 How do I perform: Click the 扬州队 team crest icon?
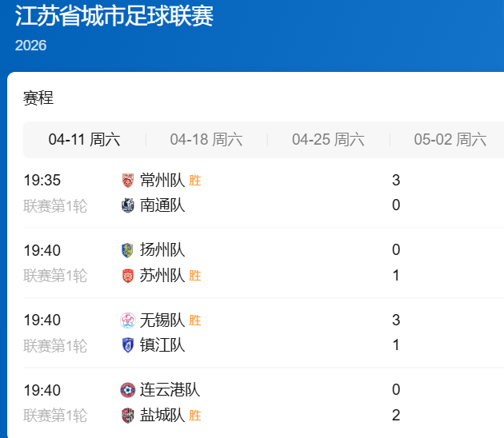click(x=128, y=250)
